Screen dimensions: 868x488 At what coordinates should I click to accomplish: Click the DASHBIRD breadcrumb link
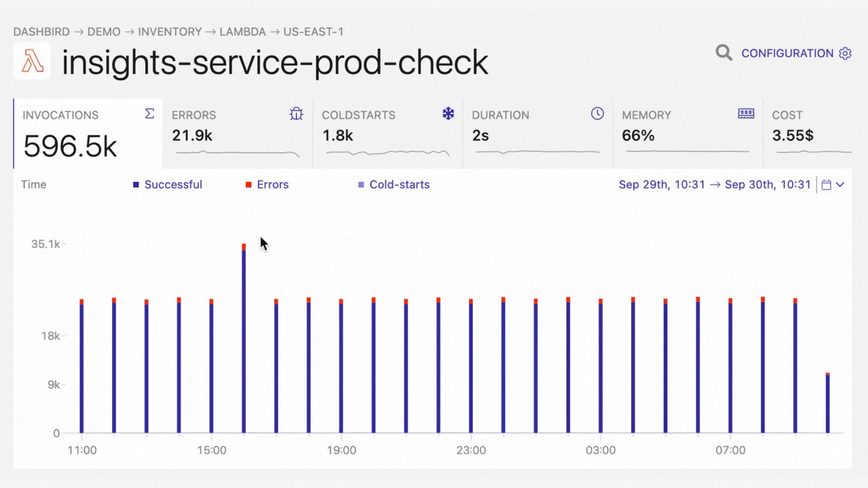click(x=41, y=31)
